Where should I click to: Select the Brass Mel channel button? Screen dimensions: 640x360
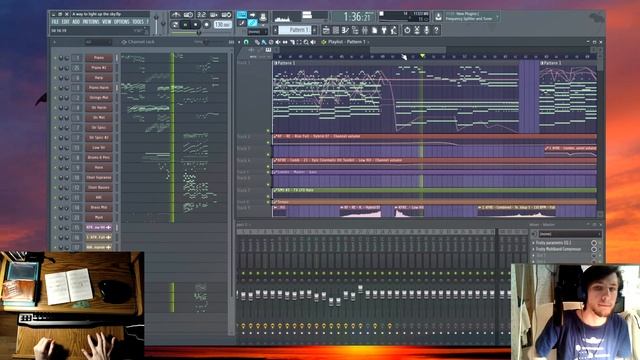[99, 207]
